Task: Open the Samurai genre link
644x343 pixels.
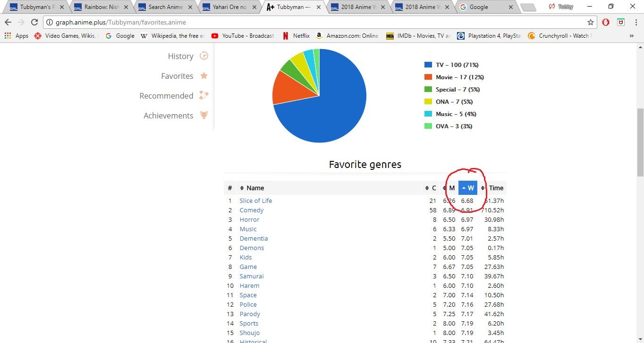Action: pyautogui.click(x=252, y=276)
